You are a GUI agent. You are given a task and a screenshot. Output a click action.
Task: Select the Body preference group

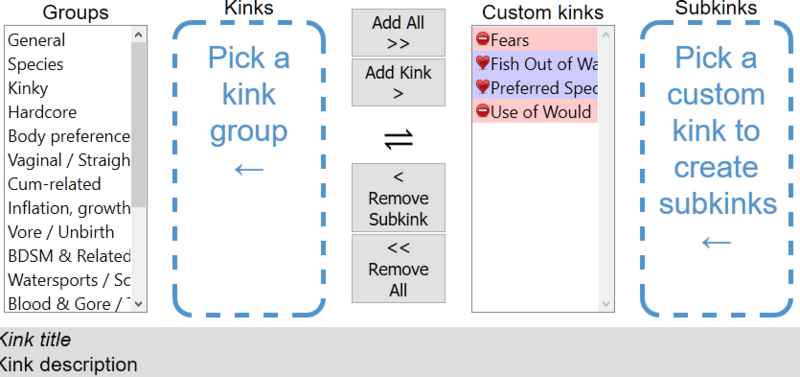[68, 136]
